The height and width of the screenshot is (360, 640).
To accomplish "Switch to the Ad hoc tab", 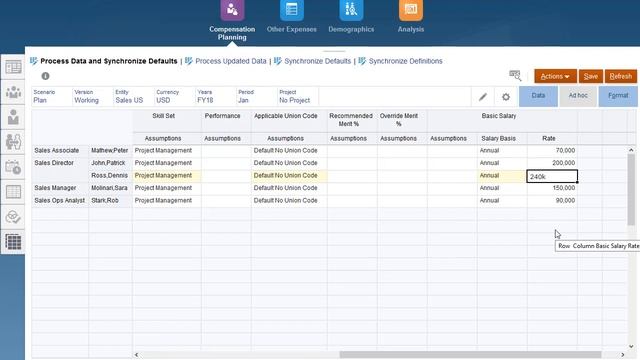I will point(578,96).
